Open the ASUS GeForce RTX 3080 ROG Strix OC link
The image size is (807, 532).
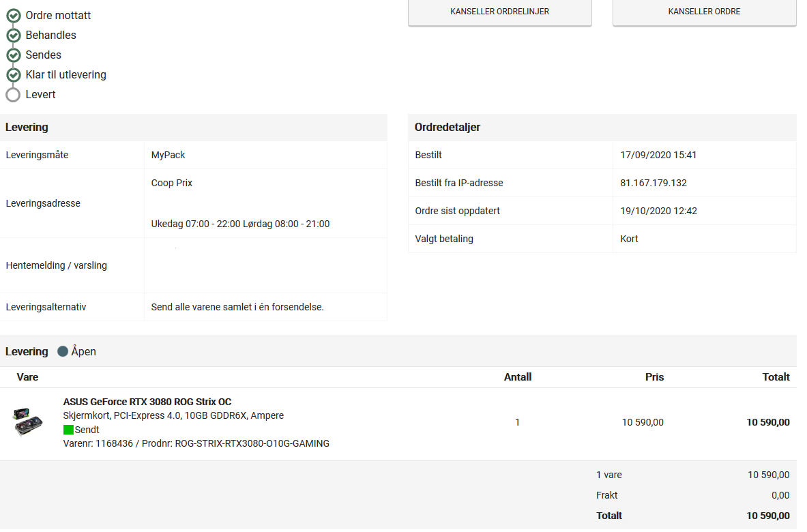(147, 402)
